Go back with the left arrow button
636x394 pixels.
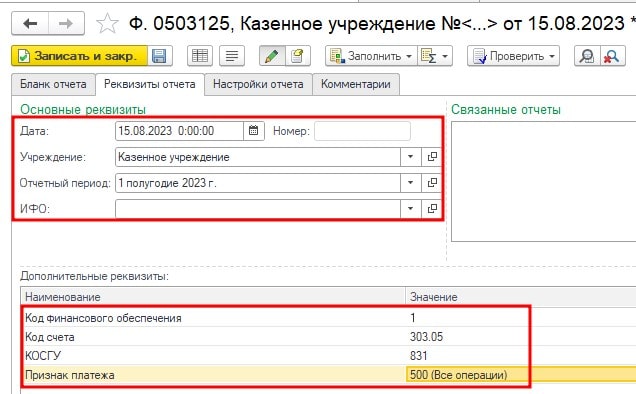(x=30, y=24)
